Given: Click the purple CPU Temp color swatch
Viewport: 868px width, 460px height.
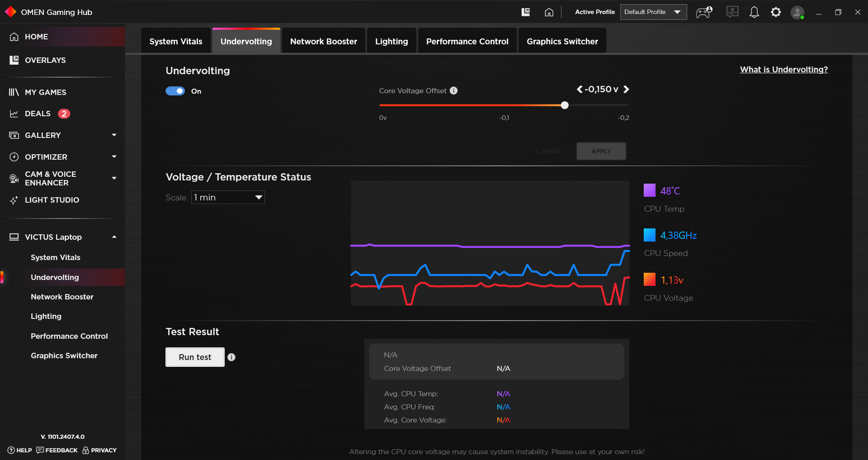Looking at the screenshot, I should (650, 190).
